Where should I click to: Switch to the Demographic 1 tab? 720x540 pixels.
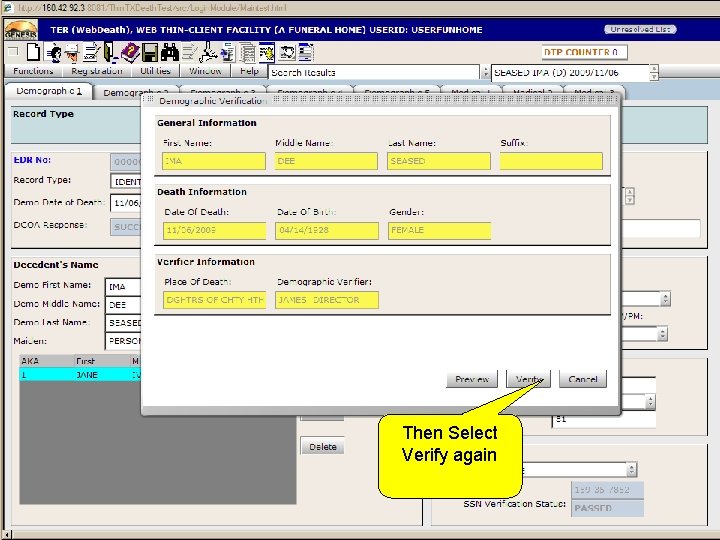pos(49,91)
